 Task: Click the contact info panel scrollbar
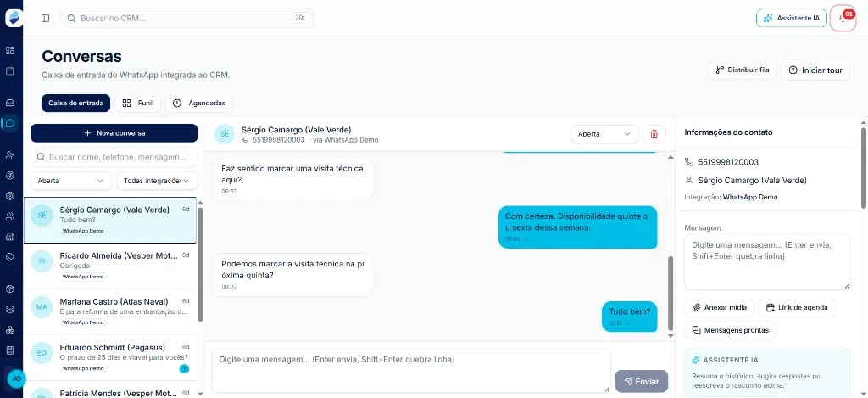[x=864, y=168]
